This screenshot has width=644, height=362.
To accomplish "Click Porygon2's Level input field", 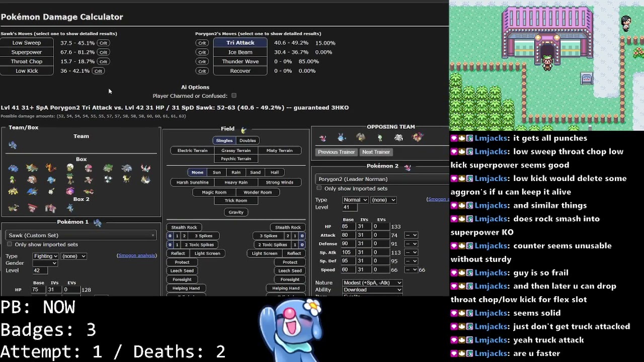I will tap(350, 207).
